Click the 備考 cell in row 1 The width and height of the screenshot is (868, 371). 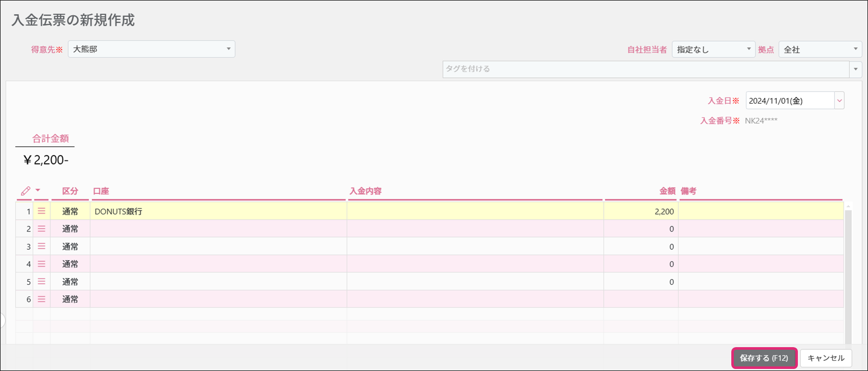tap(761, 211)
